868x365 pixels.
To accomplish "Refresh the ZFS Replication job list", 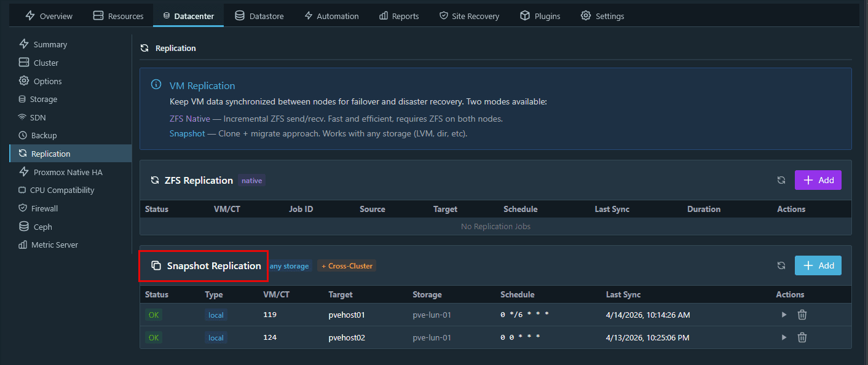I will [x=781, y=180].
